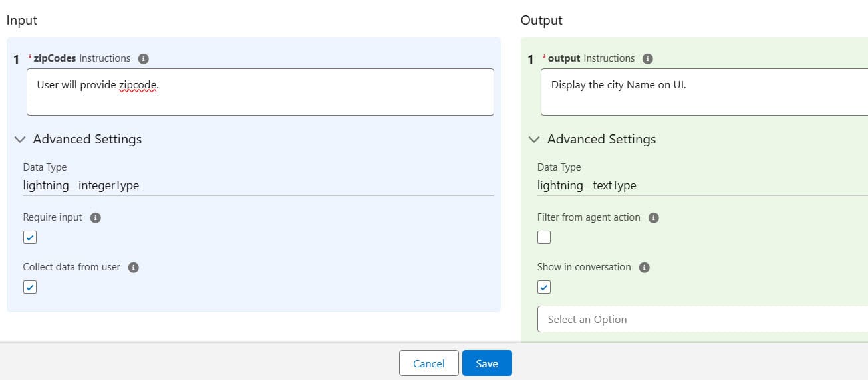Viewport: 868px width, 380px height.
Task: Select the lightning__textType data type value
Action: point(587,185)
